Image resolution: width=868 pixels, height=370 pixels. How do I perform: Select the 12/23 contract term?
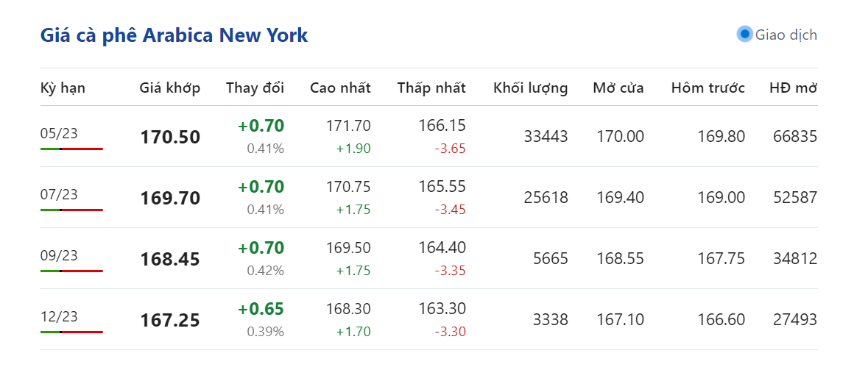pos(59,316)
